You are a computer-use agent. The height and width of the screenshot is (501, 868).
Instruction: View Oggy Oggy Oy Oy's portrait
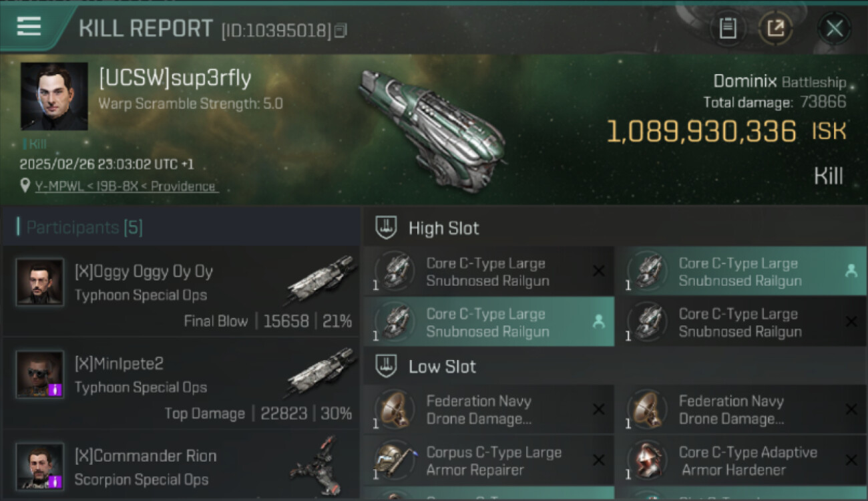(40, 283)
